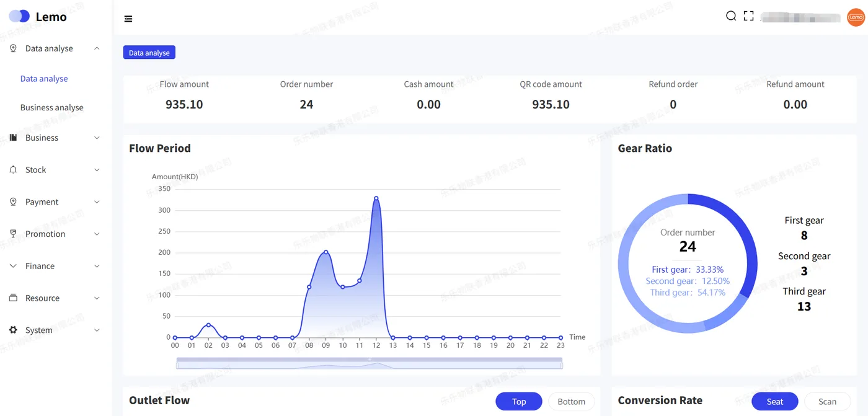Click the Payment sidebar icon
Screen dimensions: 868x416
pyautogui.click(x=13, y=202)
